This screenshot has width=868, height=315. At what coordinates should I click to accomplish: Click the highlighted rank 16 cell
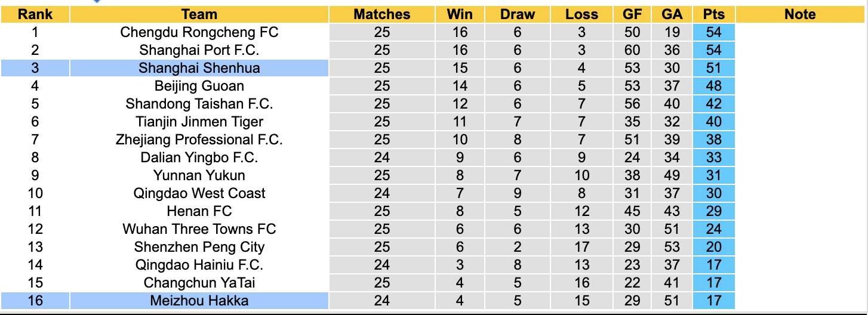(35, 301)
